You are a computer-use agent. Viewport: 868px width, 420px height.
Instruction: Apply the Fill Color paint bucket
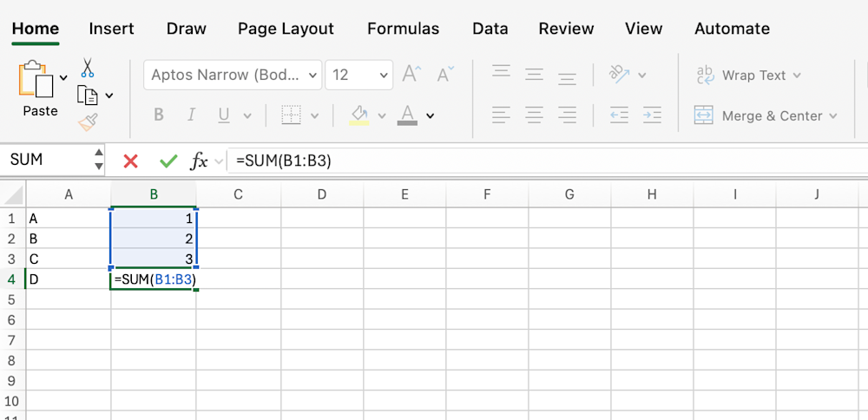tap(359, 115)
